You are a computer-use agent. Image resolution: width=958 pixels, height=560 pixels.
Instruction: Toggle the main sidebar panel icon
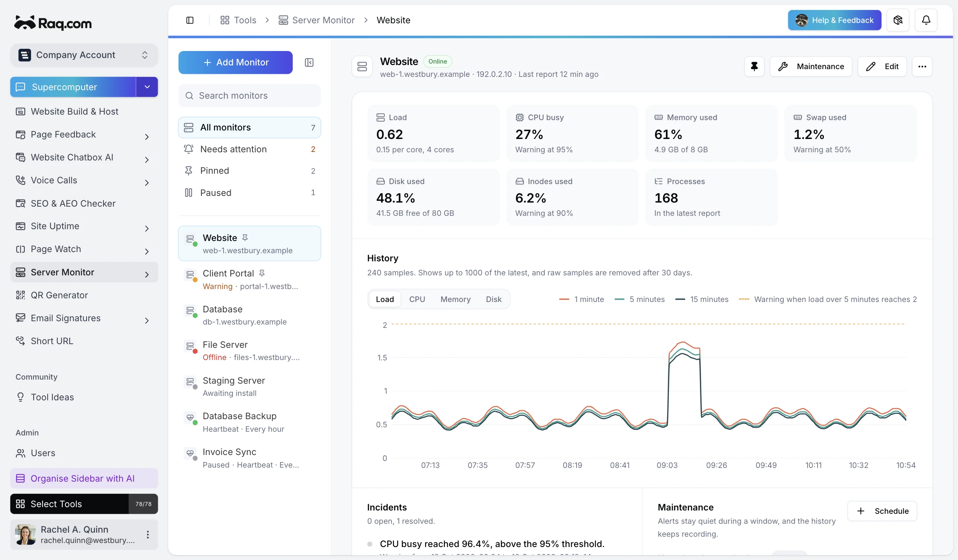tap(190, 20)
